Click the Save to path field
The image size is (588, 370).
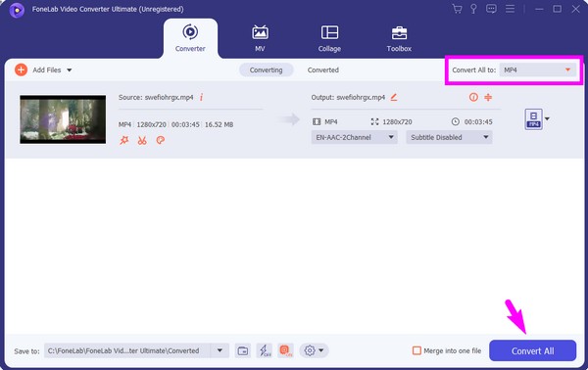click(x=127, y=350)
